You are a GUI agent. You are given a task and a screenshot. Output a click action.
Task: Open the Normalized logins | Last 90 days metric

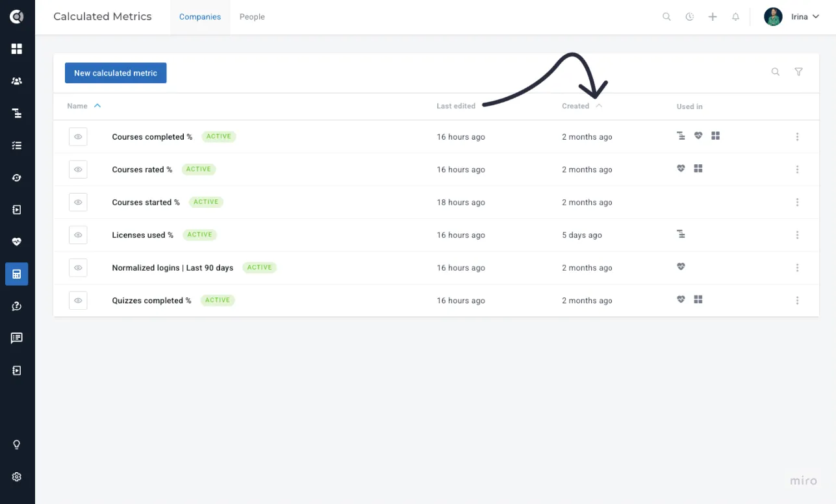pos(173,268)
